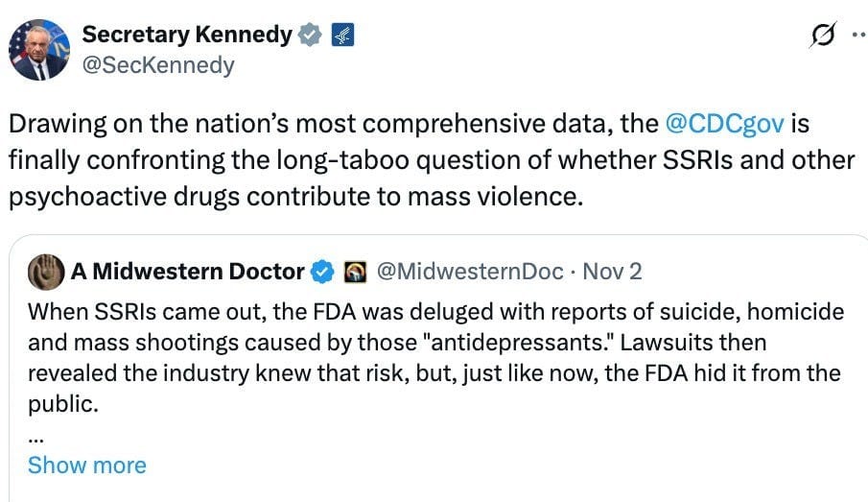This screenshot has width=868, height=502.
Task: Click the blue HHS affiliation badge
Action: point(342,35)
